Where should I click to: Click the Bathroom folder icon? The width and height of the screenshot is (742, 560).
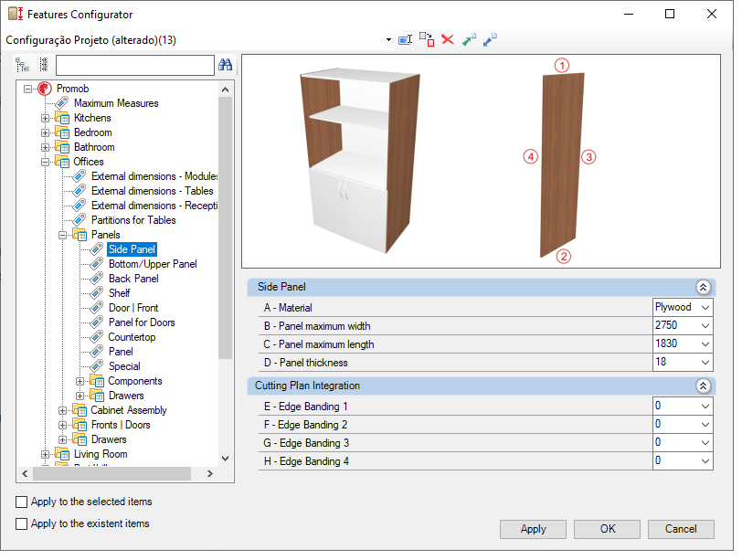click(62, 147)
